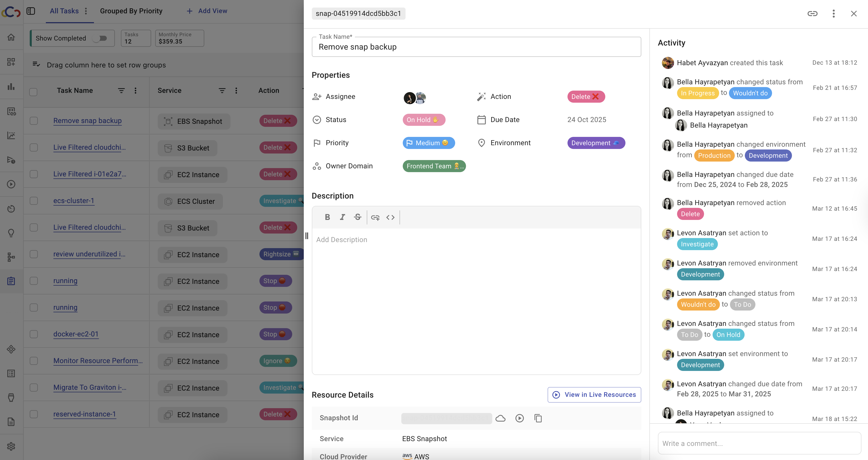Toggle the Show Completed switch
Image resolution: width=868 pixels, height=460 pixels.
[100, 39]
